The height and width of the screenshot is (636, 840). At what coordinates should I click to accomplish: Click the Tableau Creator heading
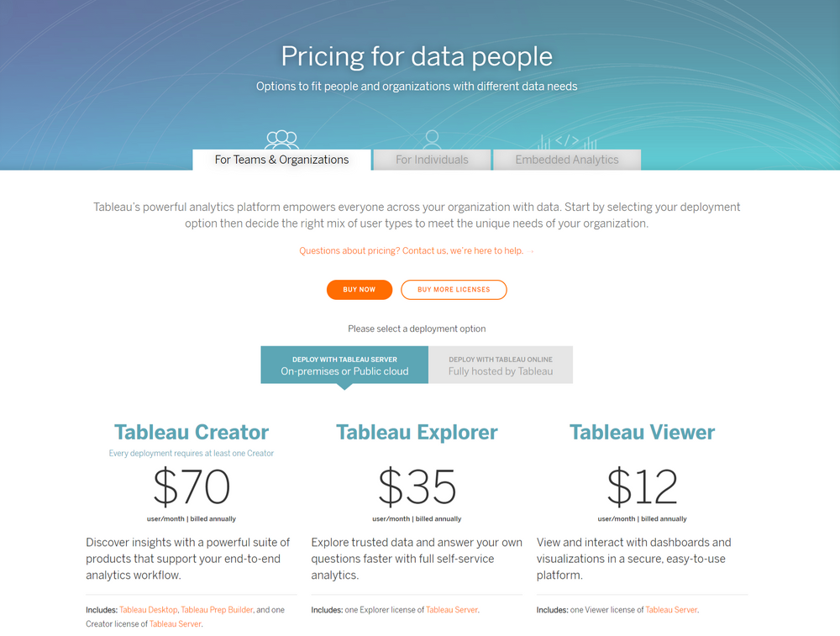tap(191, 432)
